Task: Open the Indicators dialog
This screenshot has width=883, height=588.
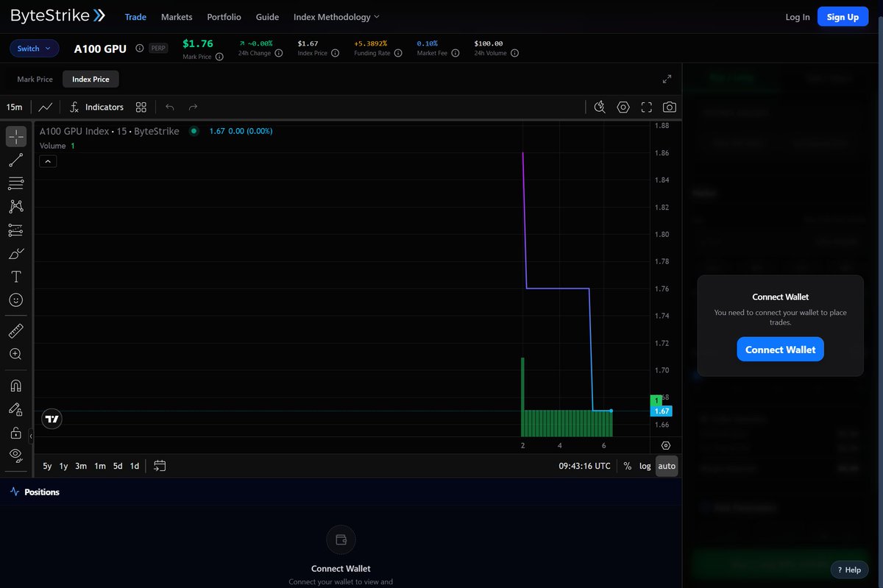Action: [x=96, y=107]
